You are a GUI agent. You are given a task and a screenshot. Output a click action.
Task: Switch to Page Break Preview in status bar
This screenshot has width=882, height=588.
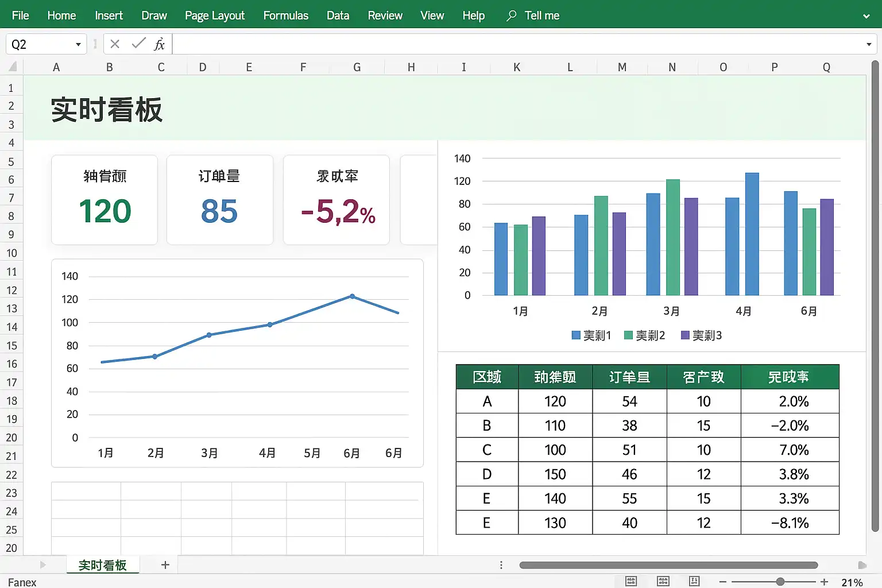click(694, 582)
